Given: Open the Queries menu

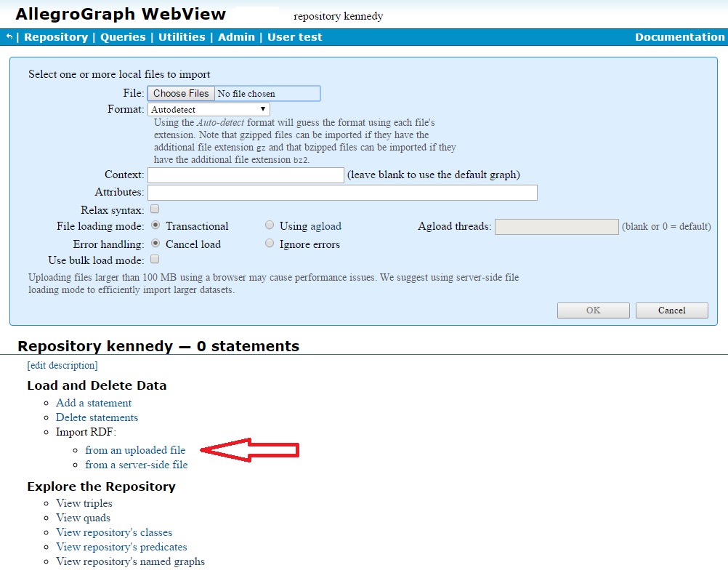Looking at the screenshot, I should pyautogui.click(x=123, y=37).
